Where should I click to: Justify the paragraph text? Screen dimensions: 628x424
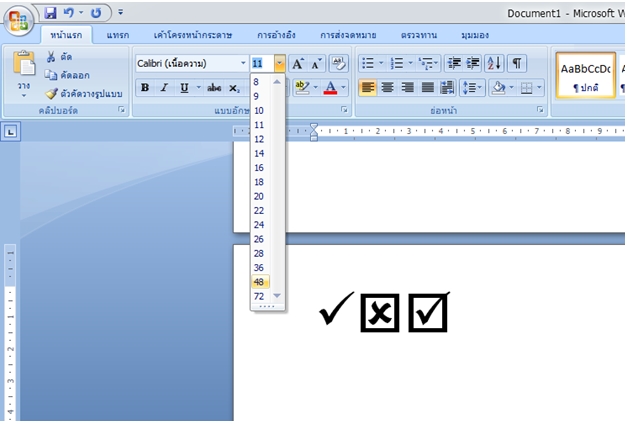pyautogui.click(x=427, y=88)
